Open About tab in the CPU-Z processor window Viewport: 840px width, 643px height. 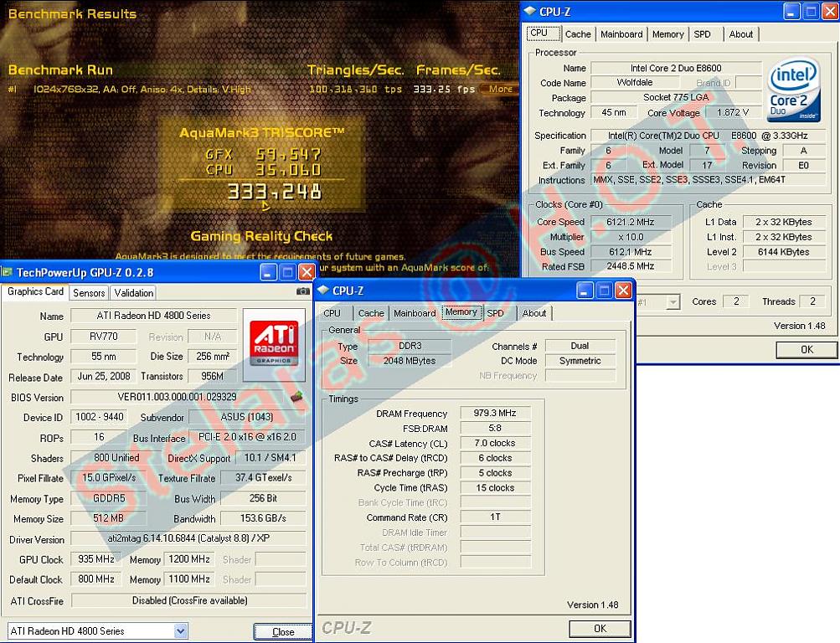(x=741, y=34)
